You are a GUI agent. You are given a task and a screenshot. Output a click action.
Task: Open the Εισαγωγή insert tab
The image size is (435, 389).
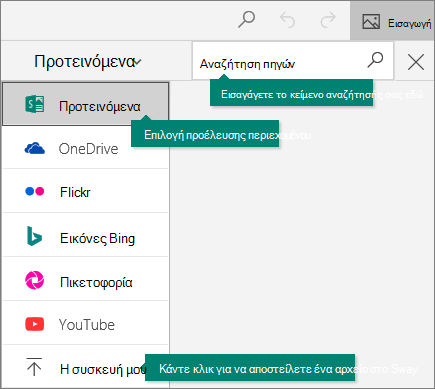tap(392, 21)
